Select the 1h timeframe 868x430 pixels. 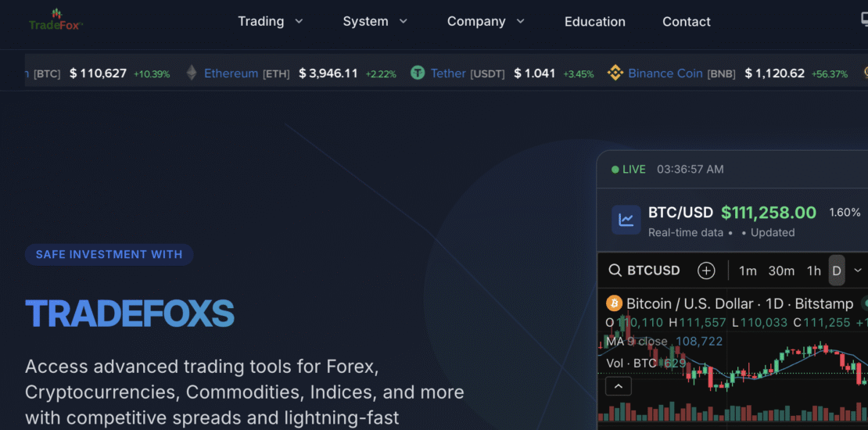[x=814, y=271]
